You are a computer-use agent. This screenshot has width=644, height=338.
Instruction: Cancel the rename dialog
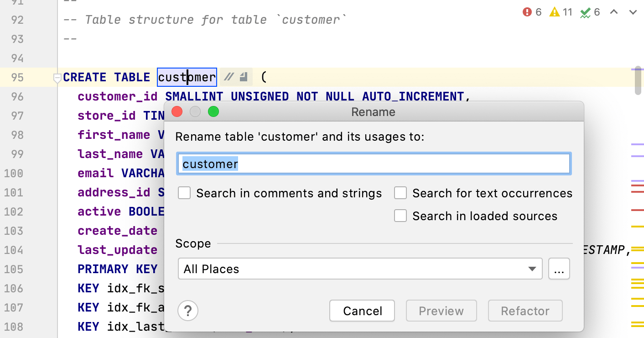[362, 311]
